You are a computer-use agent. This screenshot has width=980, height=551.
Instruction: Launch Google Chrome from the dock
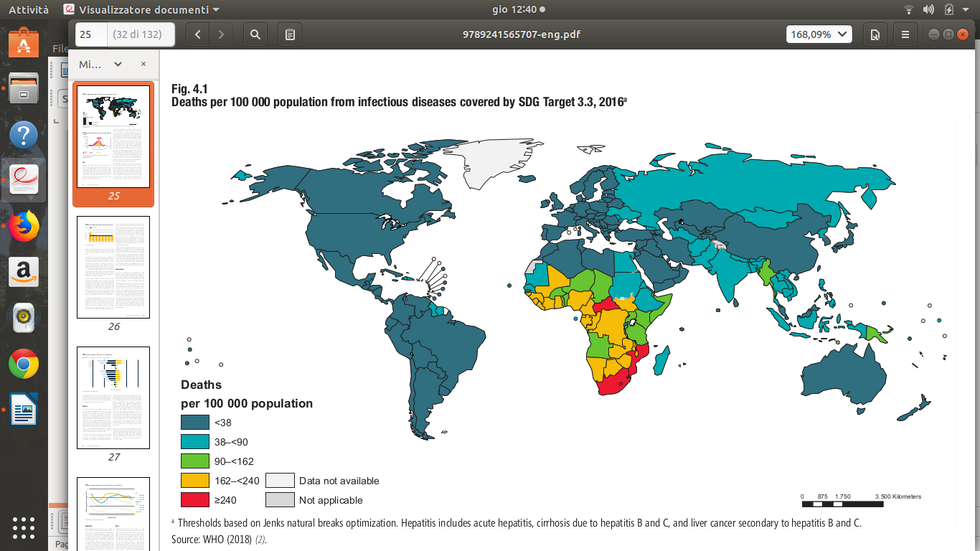tap(24, 364)
